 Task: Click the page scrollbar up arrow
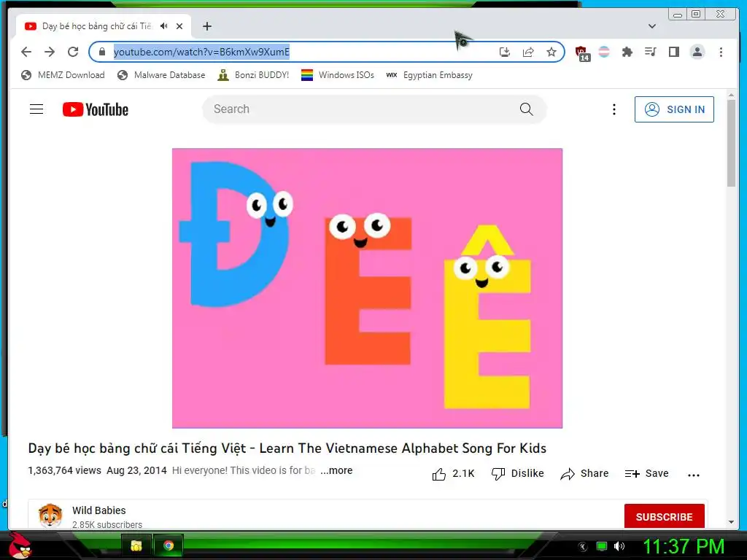731,96
